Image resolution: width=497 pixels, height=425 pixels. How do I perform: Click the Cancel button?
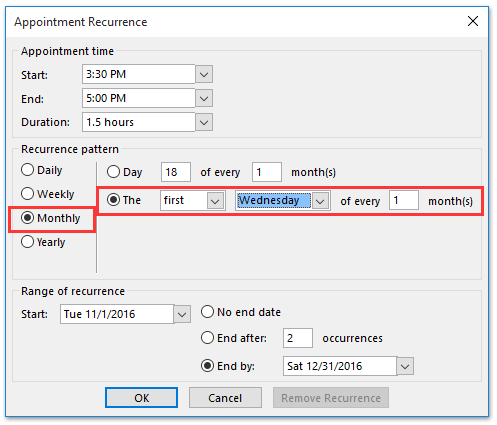click(x=225, y=398)
